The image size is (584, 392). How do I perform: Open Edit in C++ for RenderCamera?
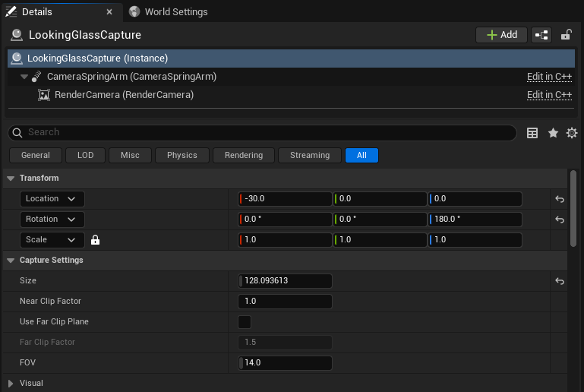(x=549, y=95)
